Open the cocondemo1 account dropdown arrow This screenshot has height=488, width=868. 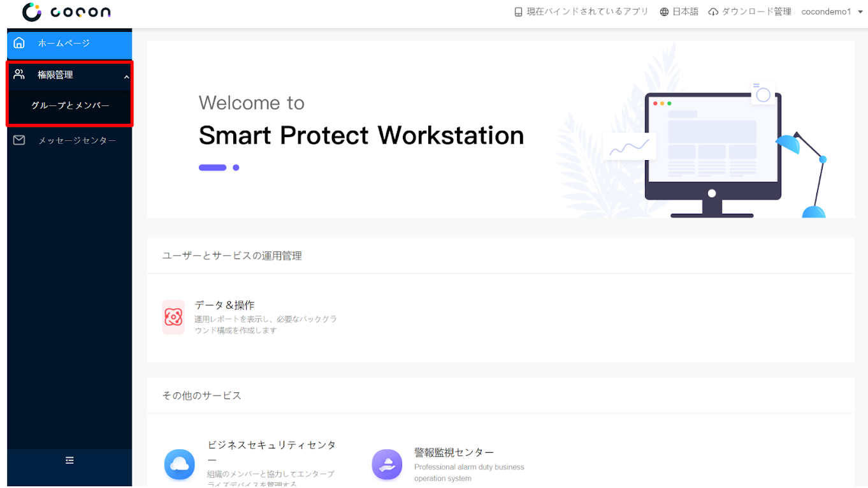point(860,11)
